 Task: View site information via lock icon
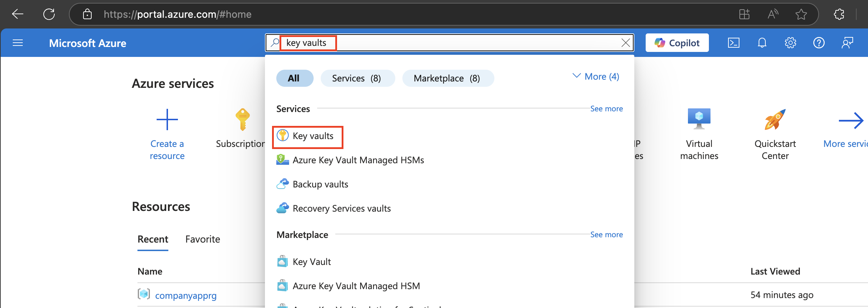point(87,14)
